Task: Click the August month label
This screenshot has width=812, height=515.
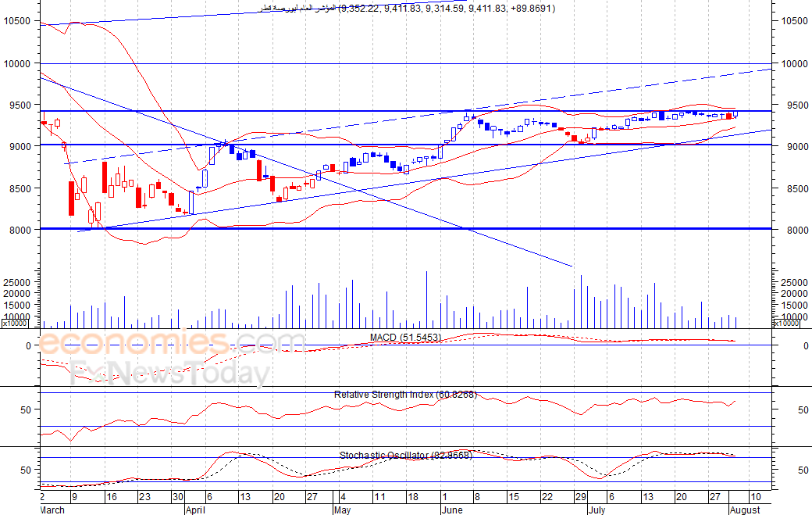Action: coord(745,510)
